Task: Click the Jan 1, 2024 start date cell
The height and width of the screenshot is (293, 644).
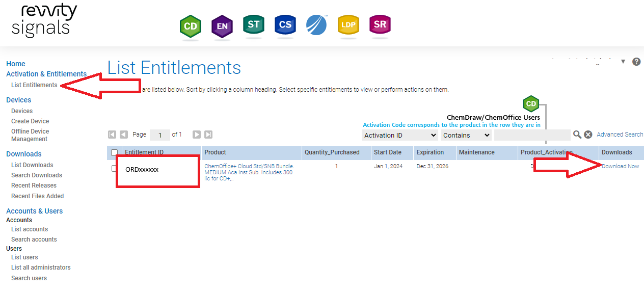Action: pos(388,167)
